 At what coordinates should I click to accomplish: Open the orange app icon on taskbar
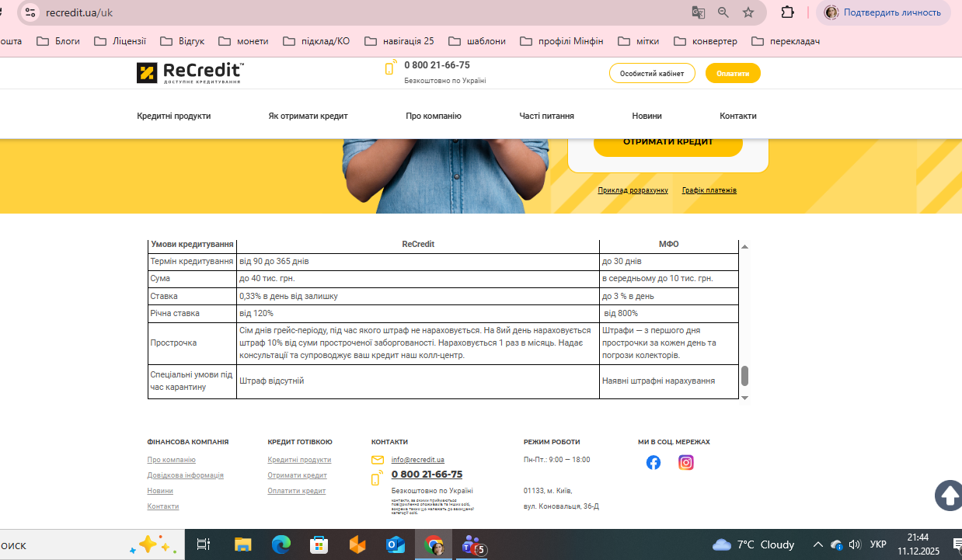357,545
